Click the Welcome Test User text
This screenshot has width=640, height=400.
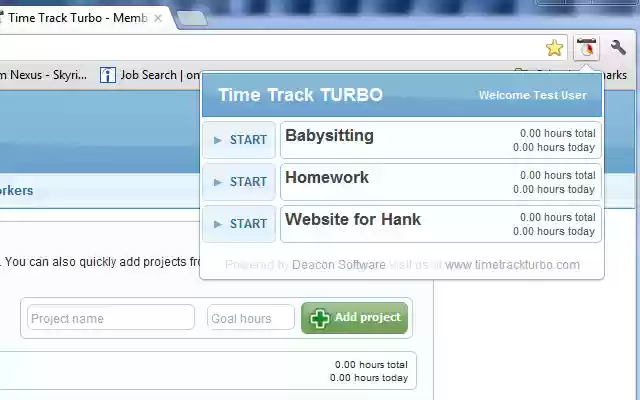pos(533,96)
